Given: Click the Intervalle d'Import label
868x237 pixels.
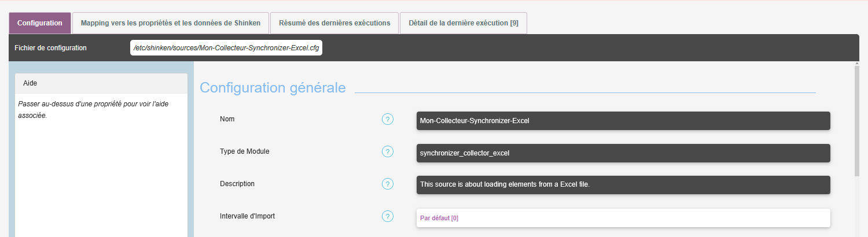Looking at the screenshot, I should click(x=247, y=216).
